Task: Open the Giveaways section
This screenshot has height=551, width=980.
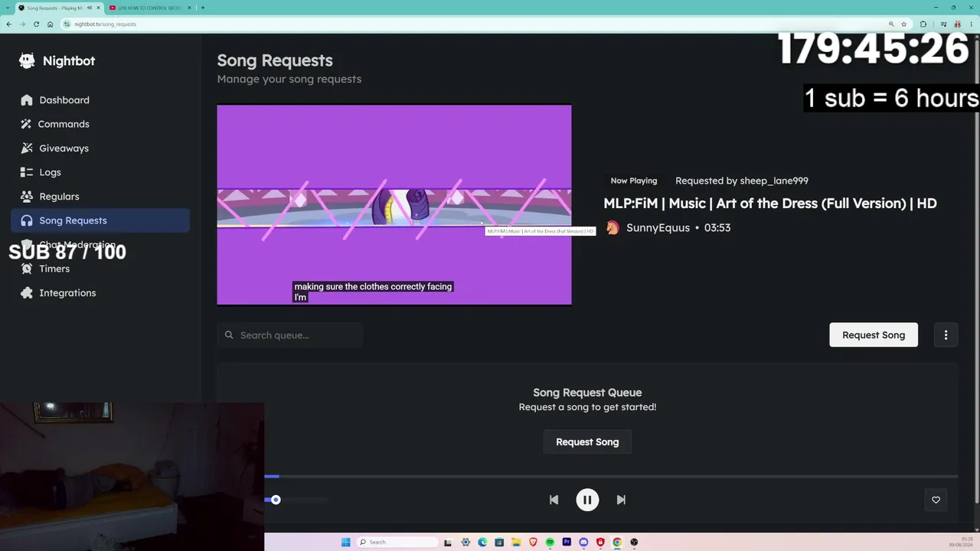Action: coord(100,148)
